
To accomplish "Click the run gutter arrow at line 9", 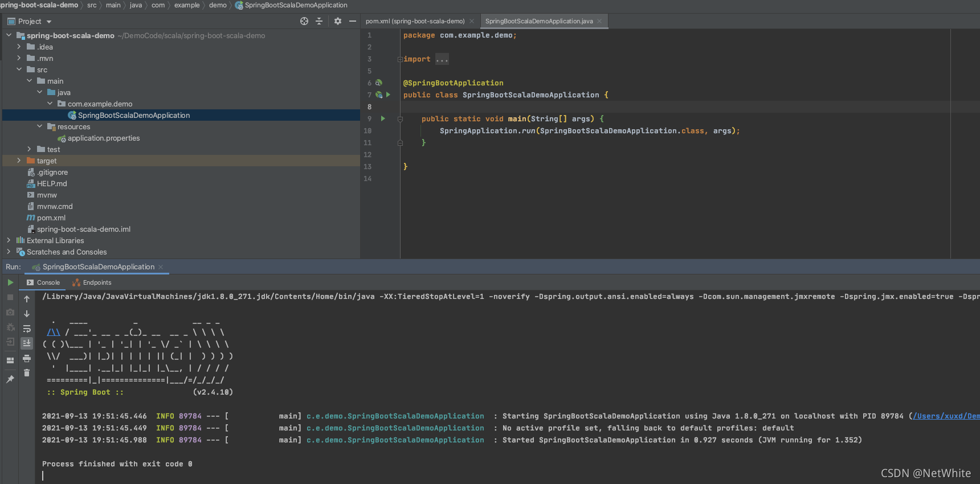I will pos(383,118).
